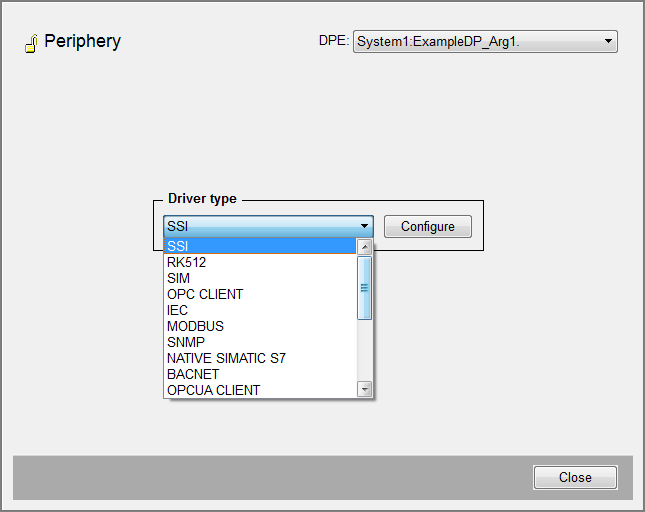Click the driver list scrollbar thumb

coord(365,287)
